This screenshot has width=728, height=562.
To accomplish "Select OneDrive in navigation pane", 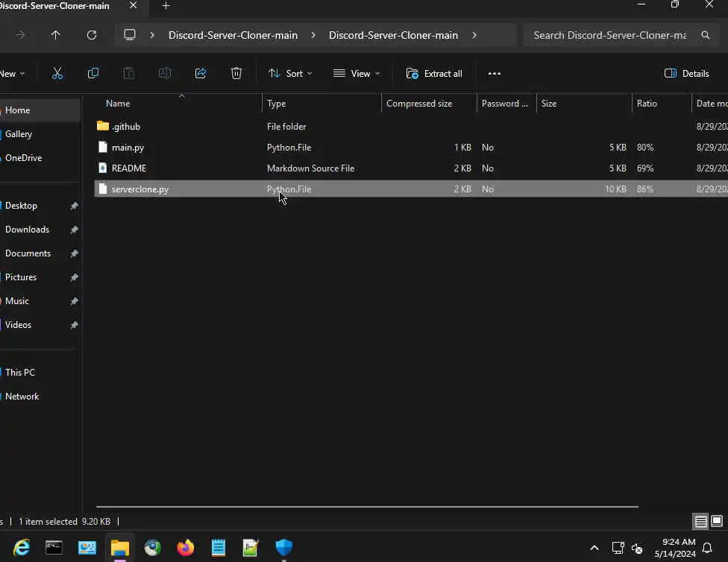I will pos(40,158).
